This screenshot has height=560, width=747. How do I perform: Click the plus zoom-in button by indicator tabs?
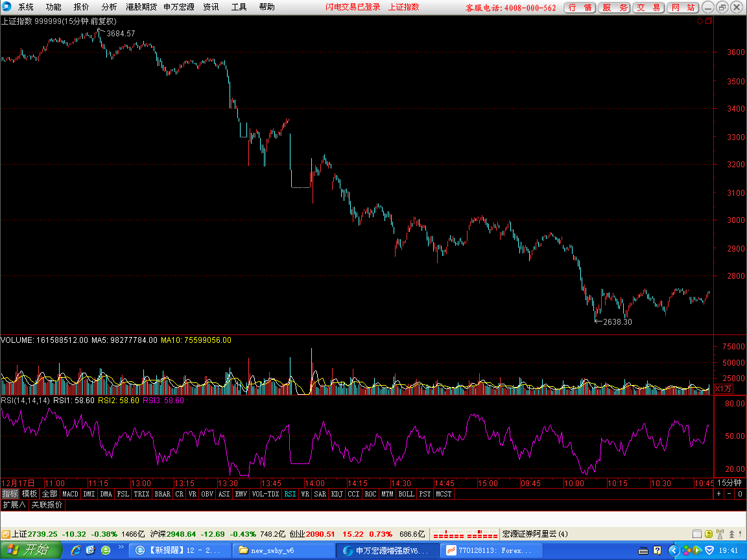pyautogui.click(x=719, y=494)
